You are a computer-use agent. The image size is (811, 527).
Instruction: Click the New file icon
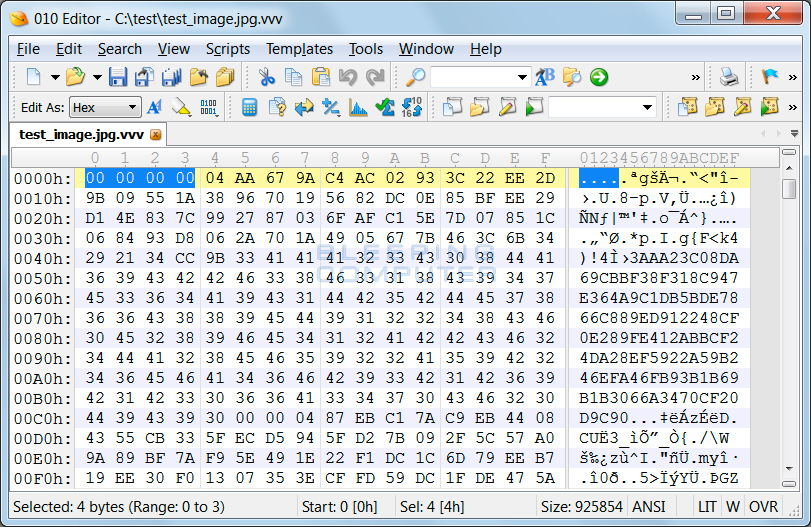click(x=34, y=77)
